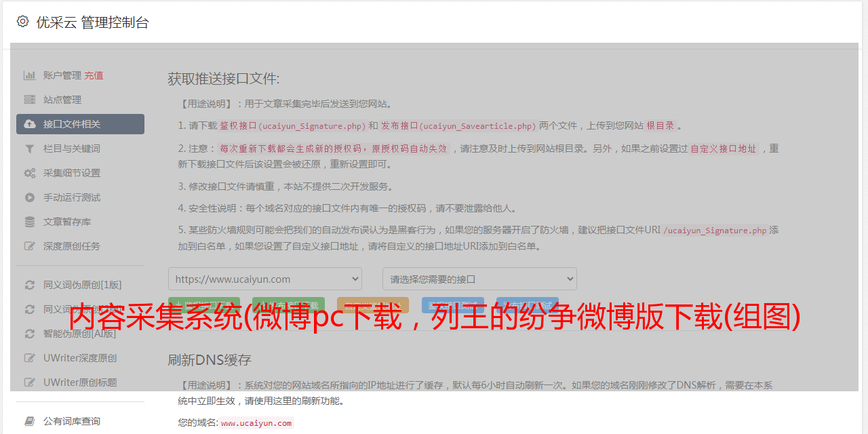The height and width of the screenshot is (434, 868).
Task: Click the cloud upload icon for 接口文件相关
Action: click(x=30, y=124)
